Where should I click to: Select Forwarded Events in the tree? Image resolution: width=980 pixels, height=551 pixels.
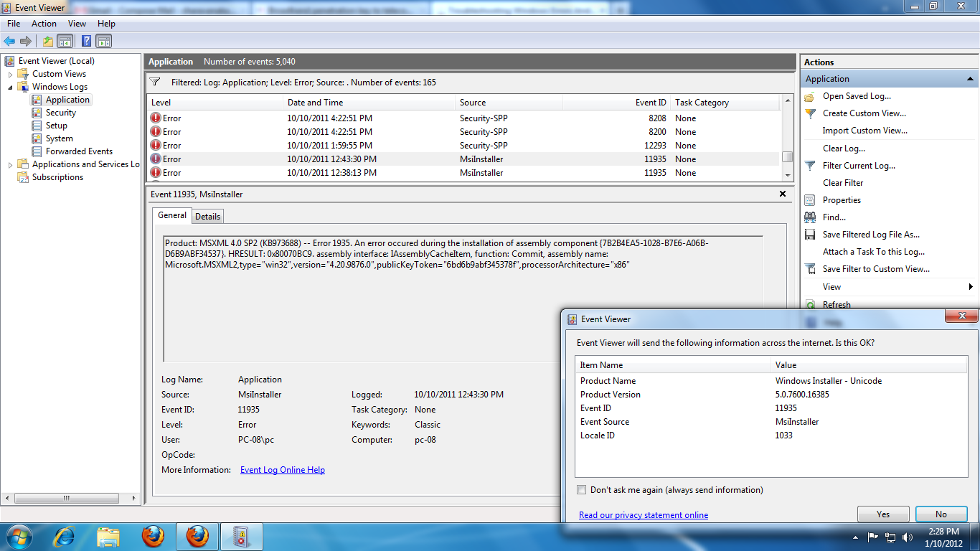[x=79, y=151]
